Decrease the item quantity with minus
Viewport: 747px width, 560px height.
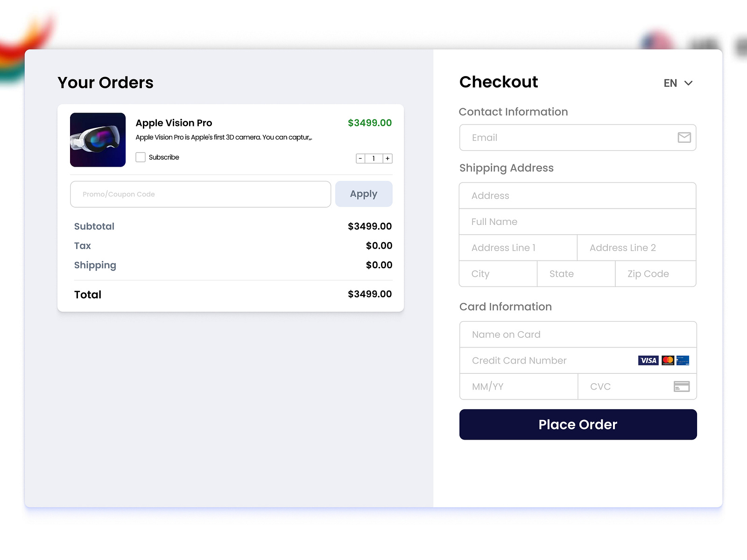point(360,158)
